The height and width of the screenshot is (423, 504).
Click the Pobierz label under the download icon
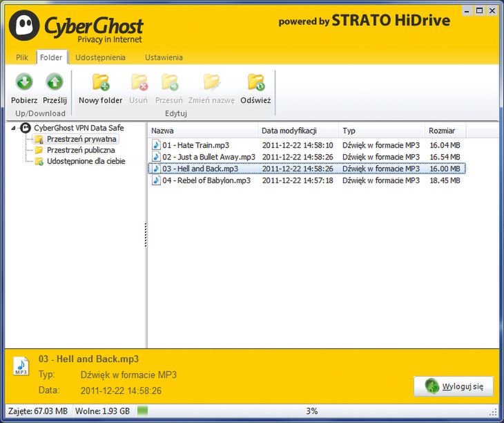(x=24, y=100)
